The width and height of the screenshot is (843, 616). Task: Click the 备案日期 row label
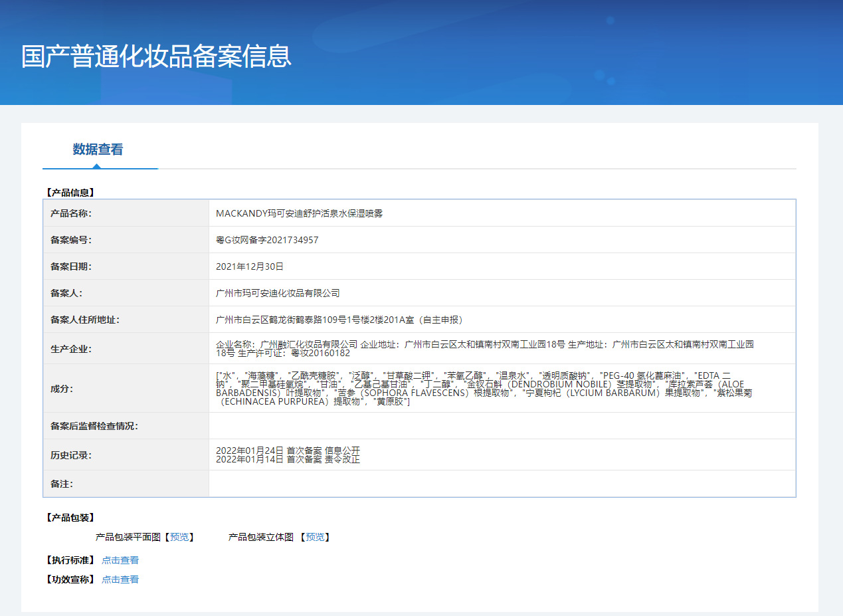[70, 266]
